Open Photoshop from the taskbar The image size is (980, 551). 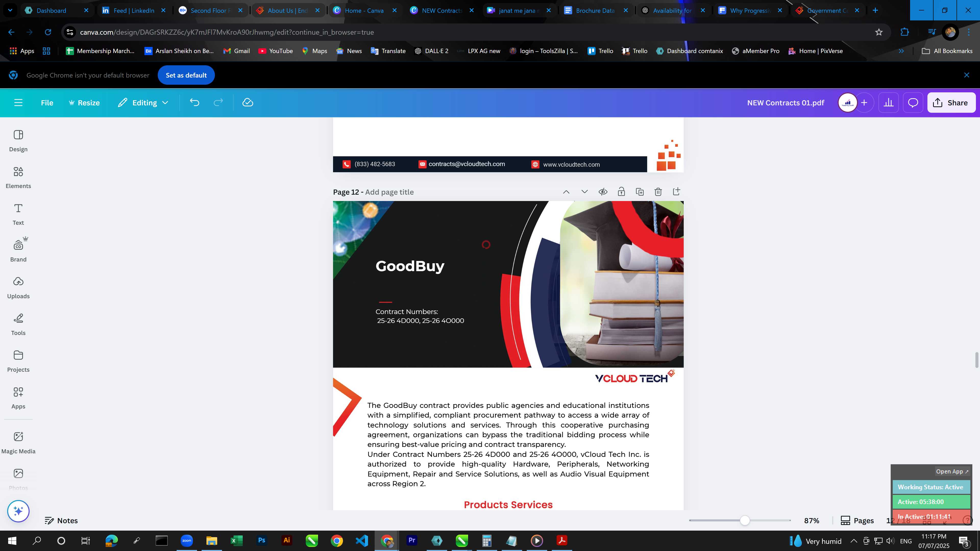[262, 541]
